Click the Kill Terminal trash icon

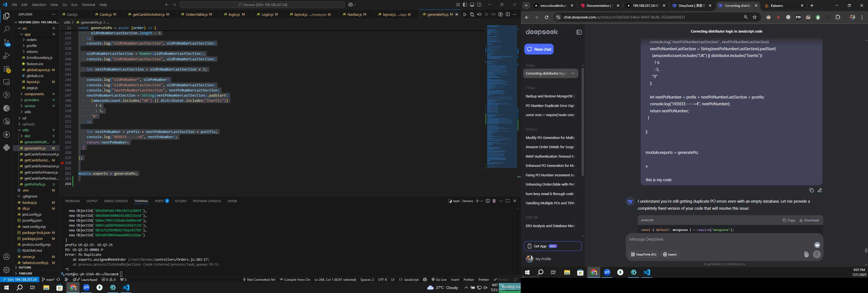(x=494, y=201)
